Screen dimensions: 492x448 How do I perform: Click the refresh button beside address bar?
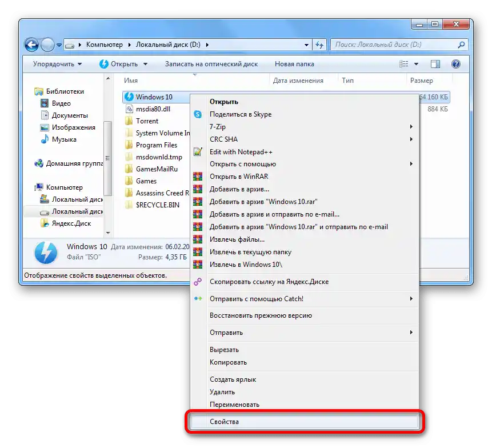319,45
